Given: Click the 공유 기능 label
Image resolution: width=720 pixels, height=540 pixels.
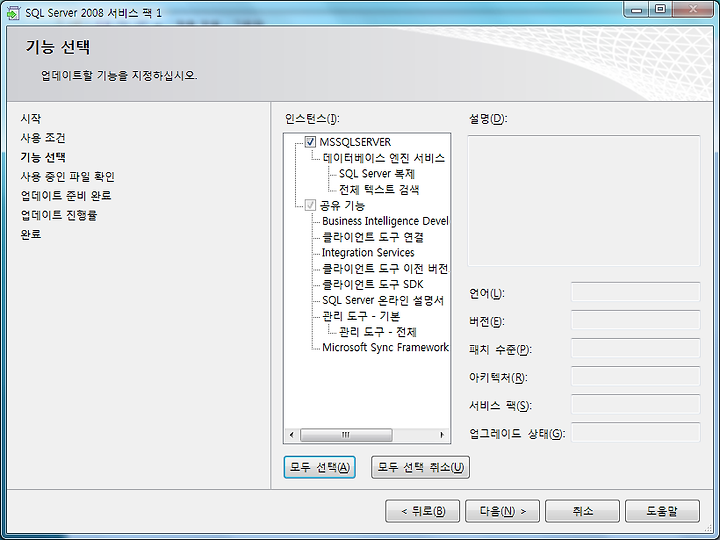Looking at the screenshot, I should (x=342, y=205).
